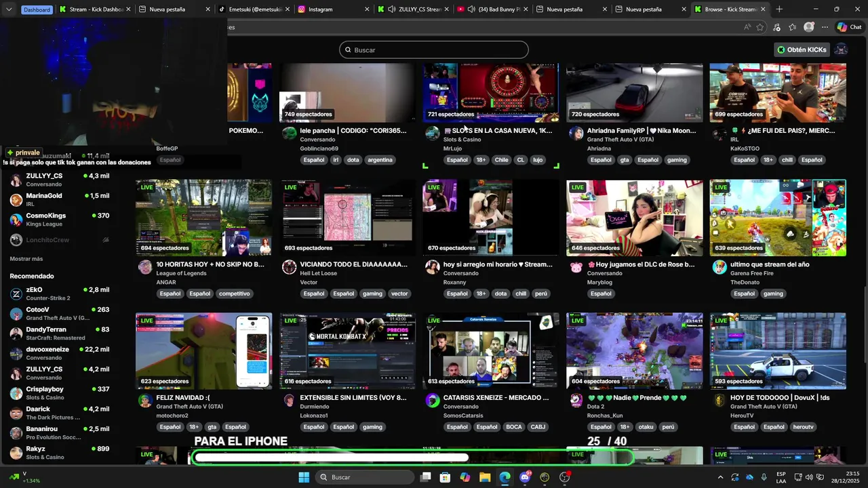Select offline LonchitoCrew sidebar channel

[x=60, y=240]
